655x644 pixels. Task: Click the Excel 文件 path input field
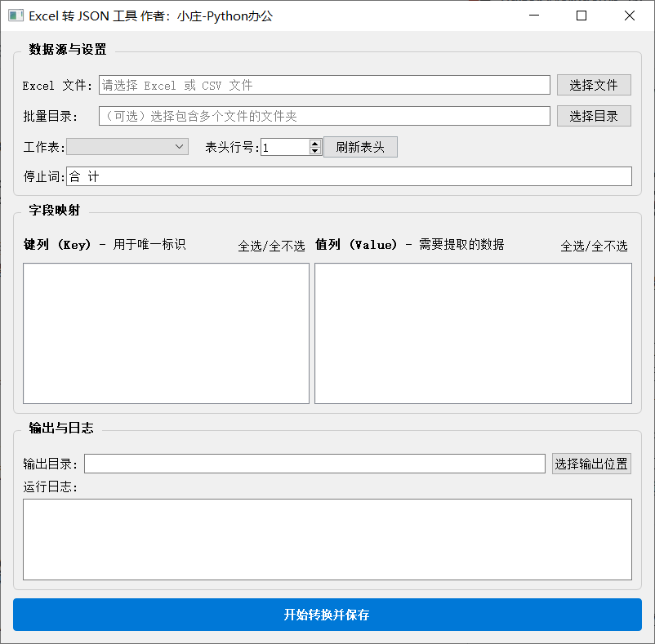(324, 85)
